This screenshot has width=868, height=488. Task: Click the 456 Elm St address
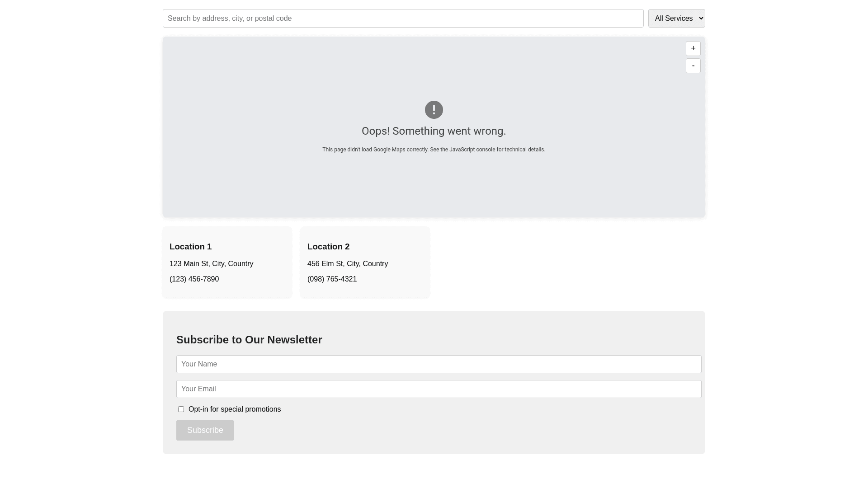[x=347, y=264]
